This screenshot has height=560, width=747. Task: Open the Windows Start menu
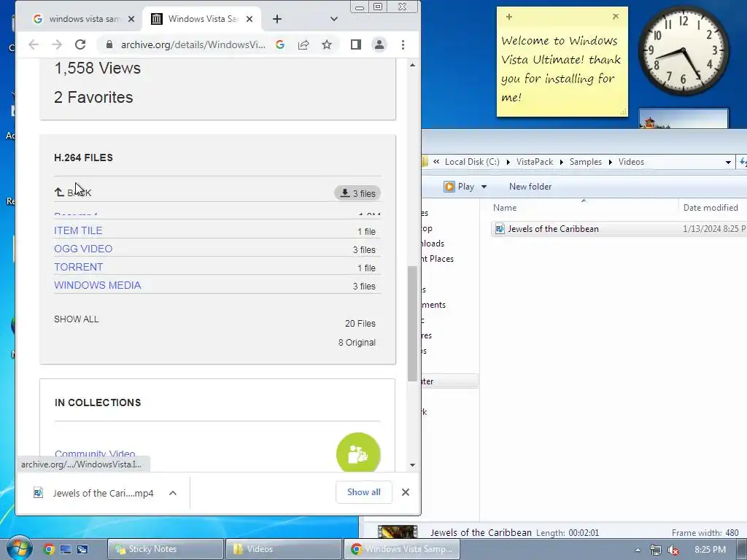pyautogui.click(x=19, y=548)
